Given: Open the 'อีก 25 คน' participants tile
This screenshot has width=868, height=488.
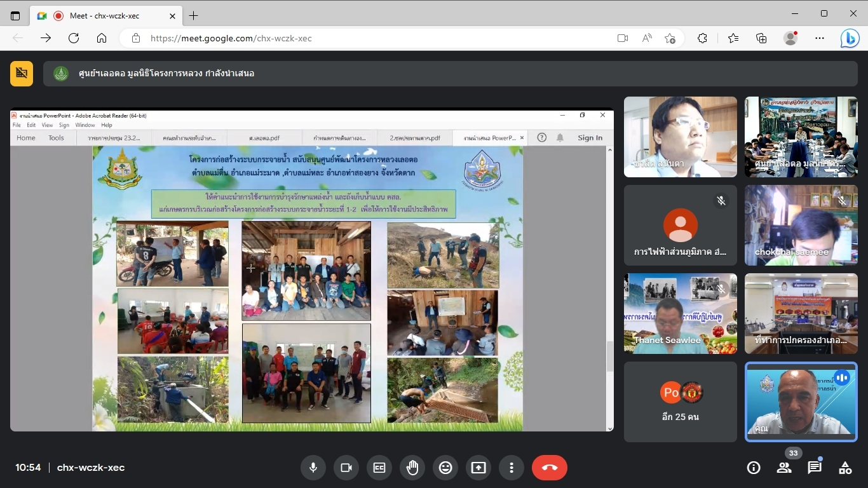Looking at the screenshot, I should point(681,402).
